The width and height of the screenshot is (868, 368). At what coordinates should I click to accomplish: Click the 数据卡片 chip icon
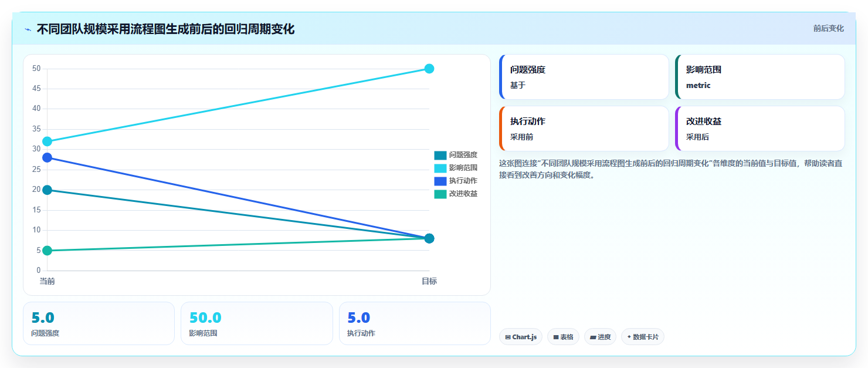629,337
